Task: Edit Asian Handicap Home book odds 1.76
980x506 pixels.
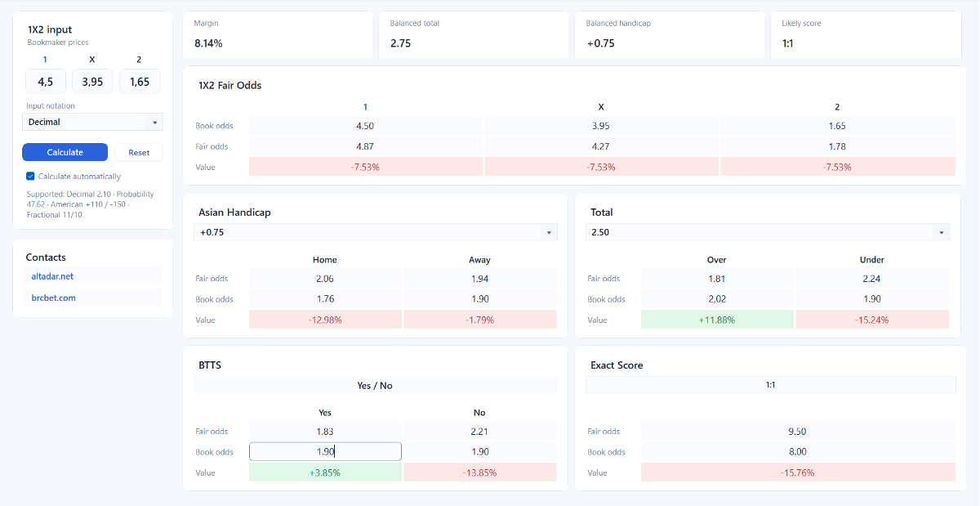Action: coord(325,299)
